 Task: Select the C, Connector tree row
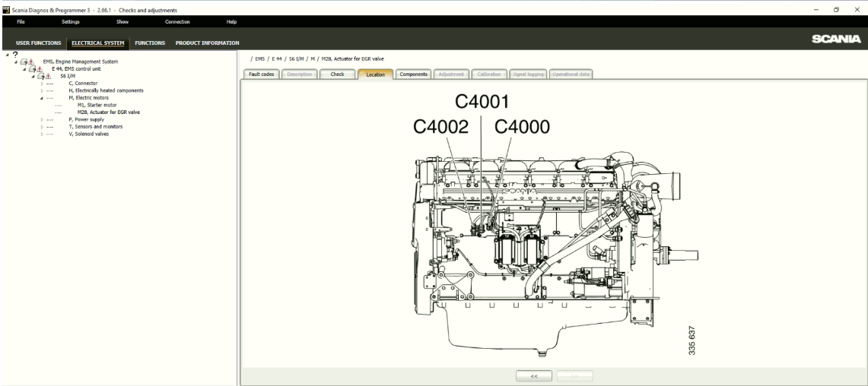(x=83, y=84)
